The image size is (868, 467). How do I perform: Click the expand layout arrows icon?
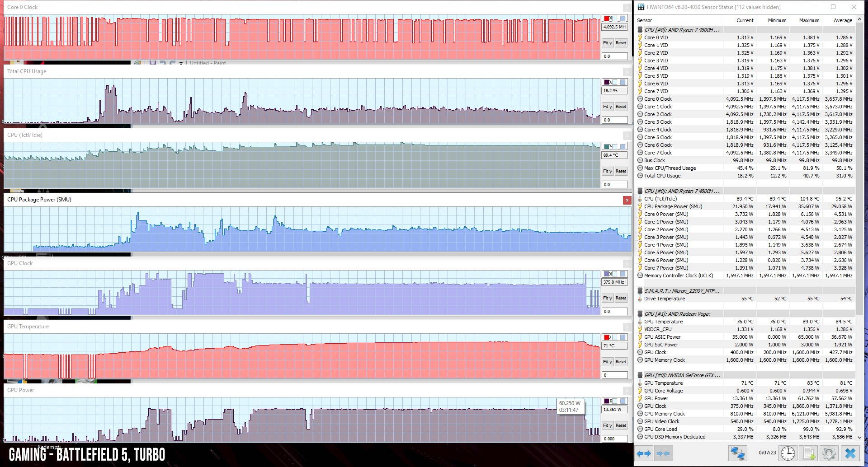644,453
